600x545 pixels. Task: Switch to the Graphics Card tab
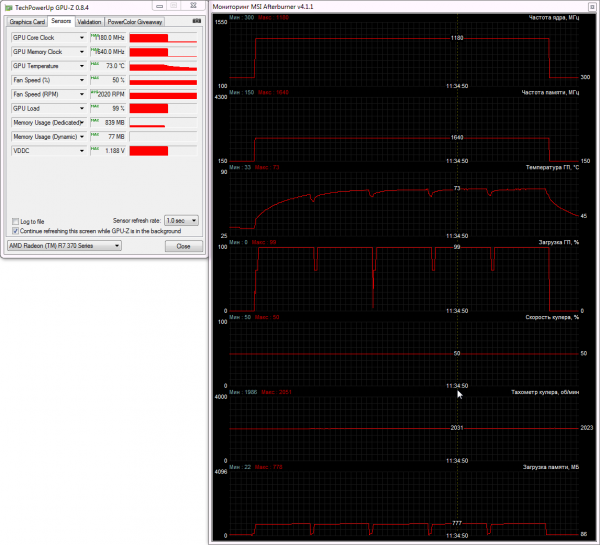[27, 22]
